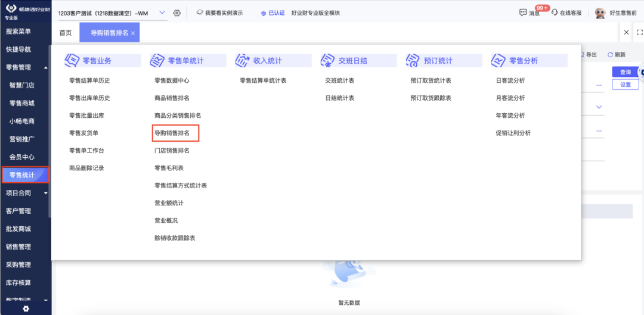Open 门店销售排名 menu link
Screen dimensions: 644x315
(x=172, y=151)
